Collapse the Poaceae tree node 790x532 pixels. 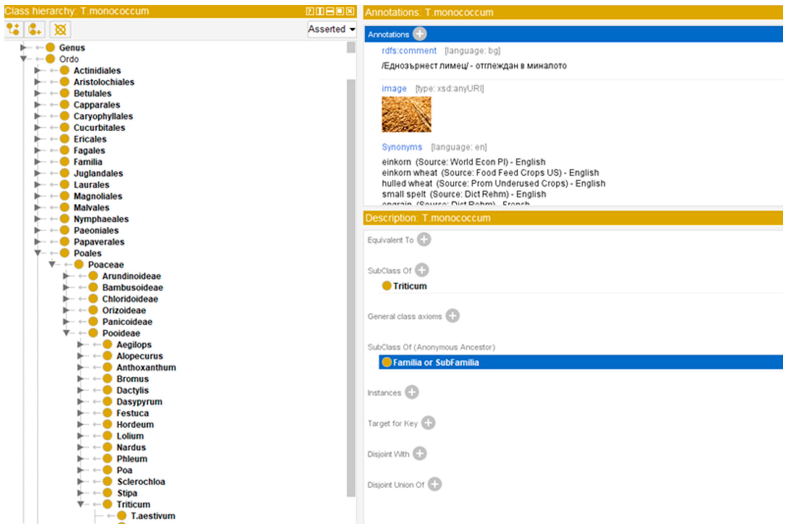pos(52,265)
